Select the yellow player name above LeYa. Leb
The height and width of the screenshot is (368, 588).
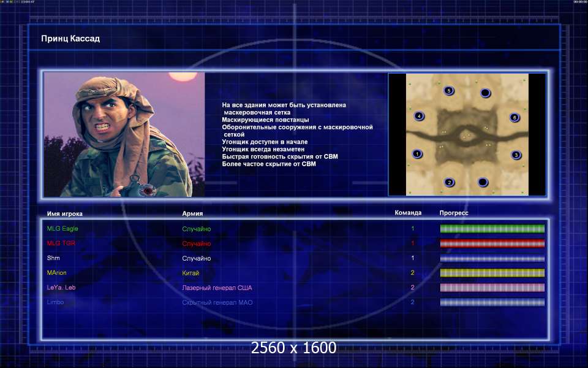pyautogui.click(x=56, y=272)
